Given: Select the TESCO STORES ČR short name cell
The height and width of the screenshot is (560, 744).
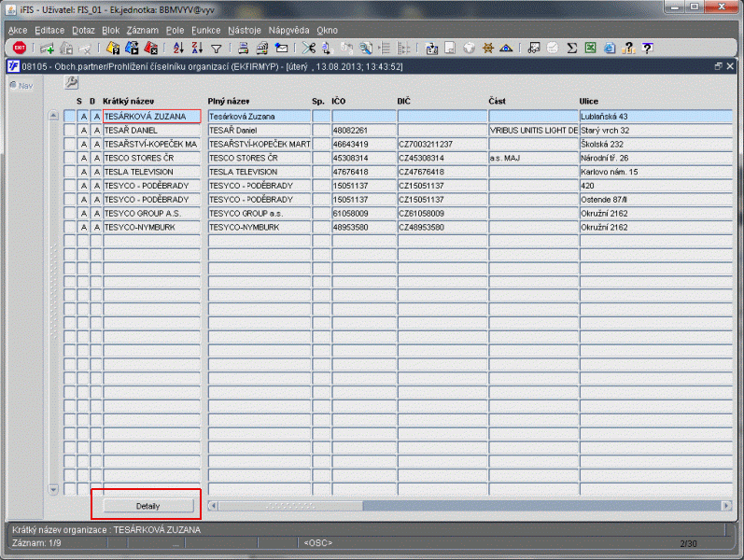Looking at the screenshot, I should pyautogui.click(x=152, y=158).
